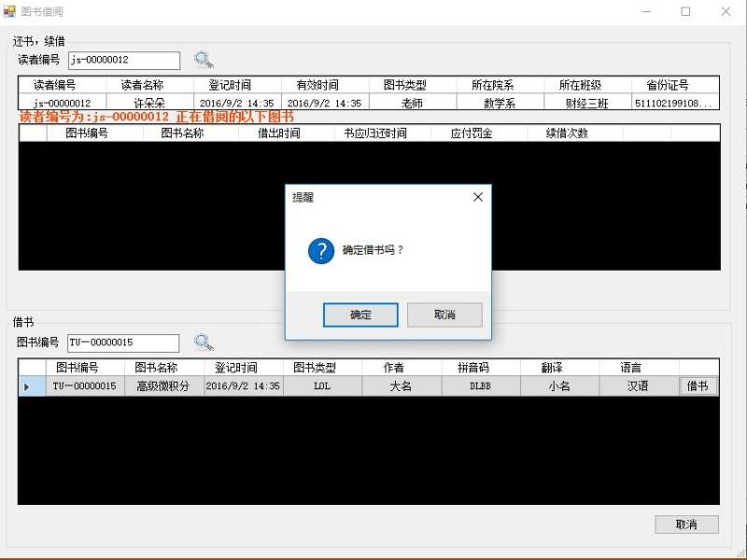Click the magnifier icon next to reader number
This screenshot has width=747, height=560.
tap(204, 59)
